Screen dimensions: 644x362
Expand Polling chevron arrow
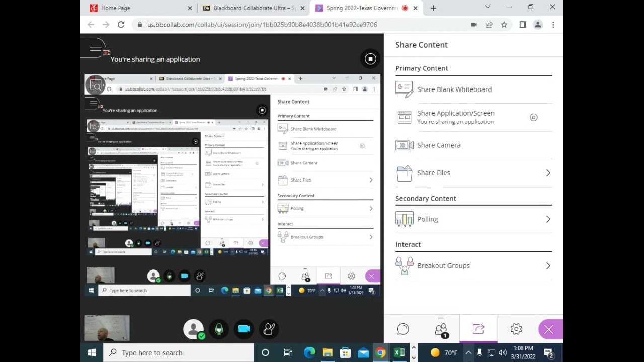548,219
